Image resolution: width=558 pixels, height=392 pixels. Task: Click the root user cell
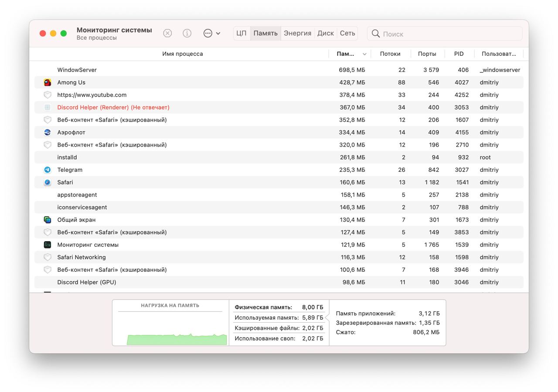[x=485, y=157]
